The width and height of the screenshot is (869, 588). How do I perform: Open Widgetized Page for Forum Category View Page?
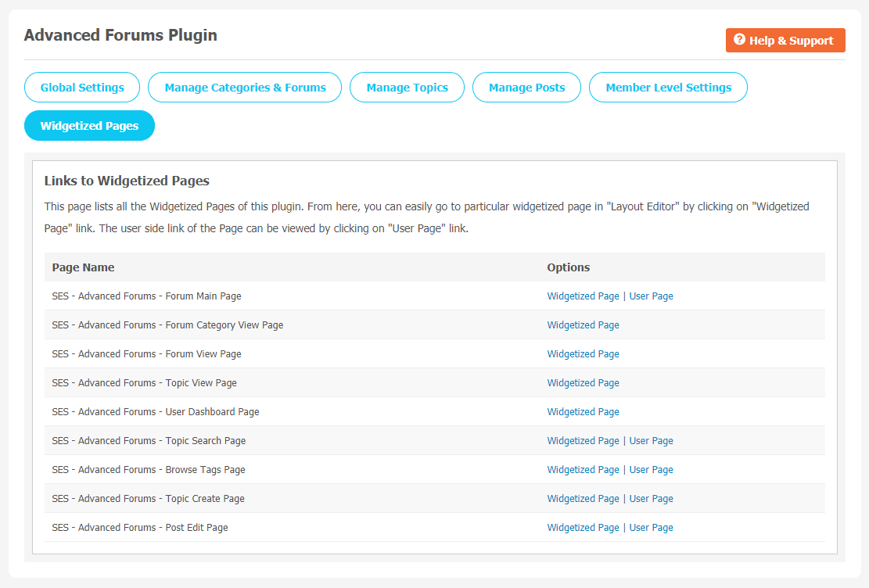(583, 325)
